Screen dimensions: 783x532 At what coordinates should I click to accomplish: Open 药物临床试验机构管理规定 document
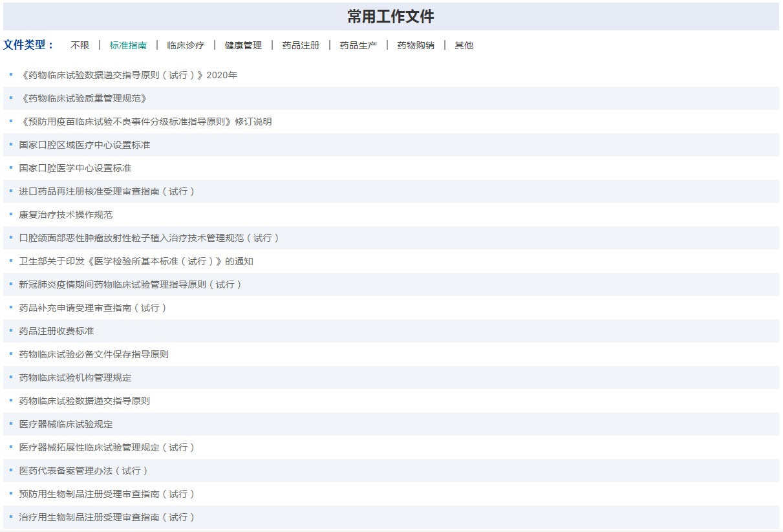75,378
